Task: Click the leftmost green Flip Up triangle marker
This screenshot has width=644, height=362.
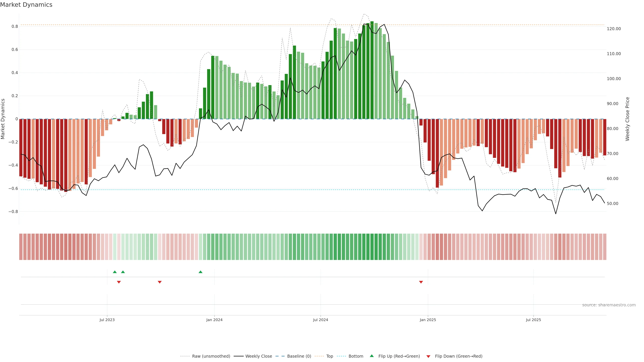Action: pyautogui.click(x=115, y=272)
